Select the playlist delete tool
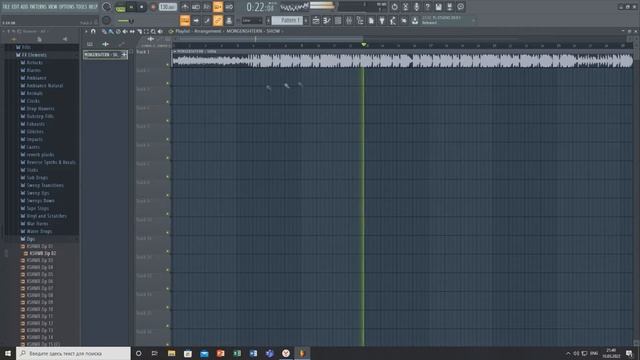The width and height of the screenshot is (640, 360). pos(118,31)
